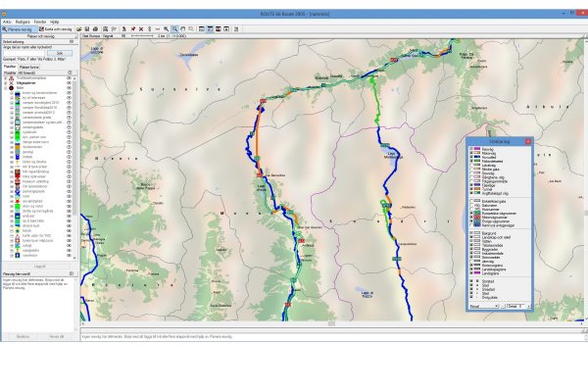Open the Arkiv menu

click(7, 21)
